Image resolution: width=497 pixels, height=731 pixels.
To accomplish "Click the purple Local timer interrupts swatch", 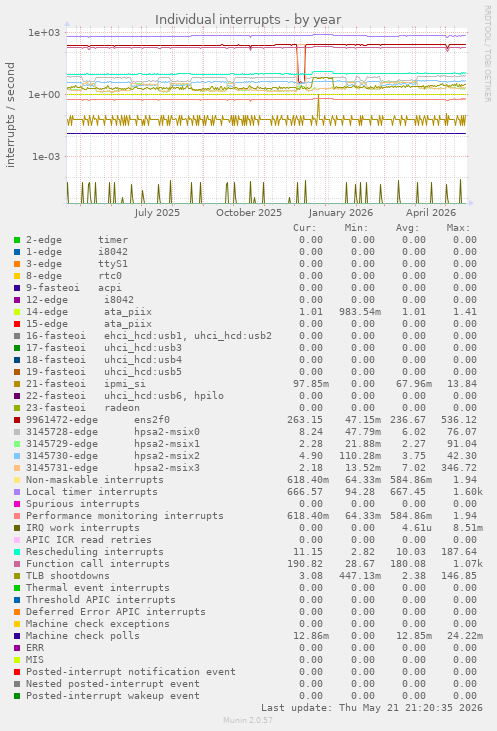I will 17,492.
